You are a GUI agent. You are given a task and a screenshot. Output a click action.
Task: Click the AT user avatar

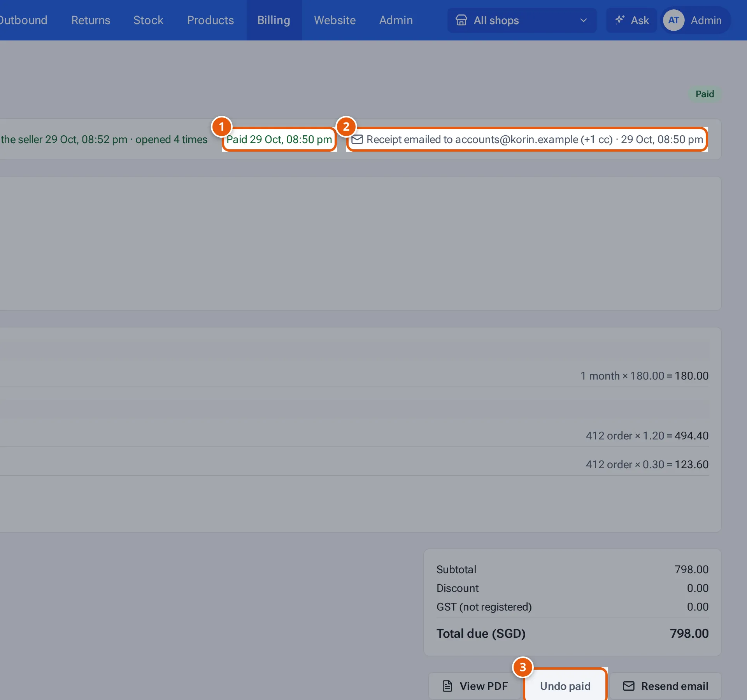674,20
